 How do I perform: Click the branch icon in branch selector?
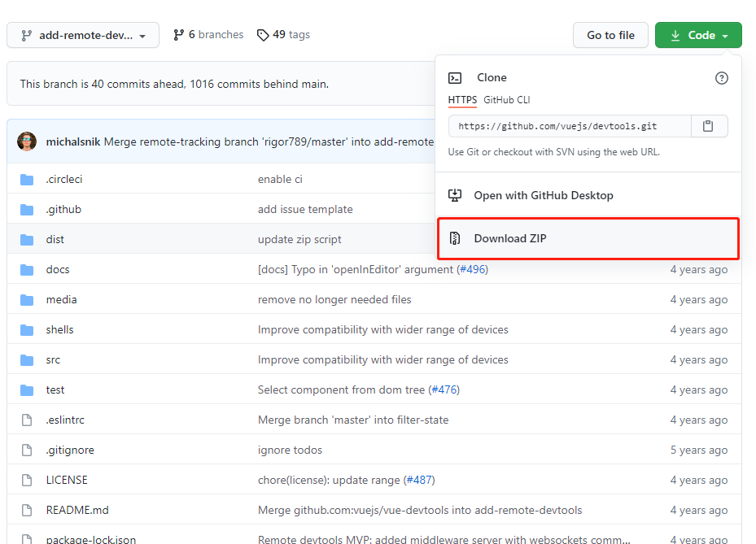pyautogui.click(x=27, y=35)
